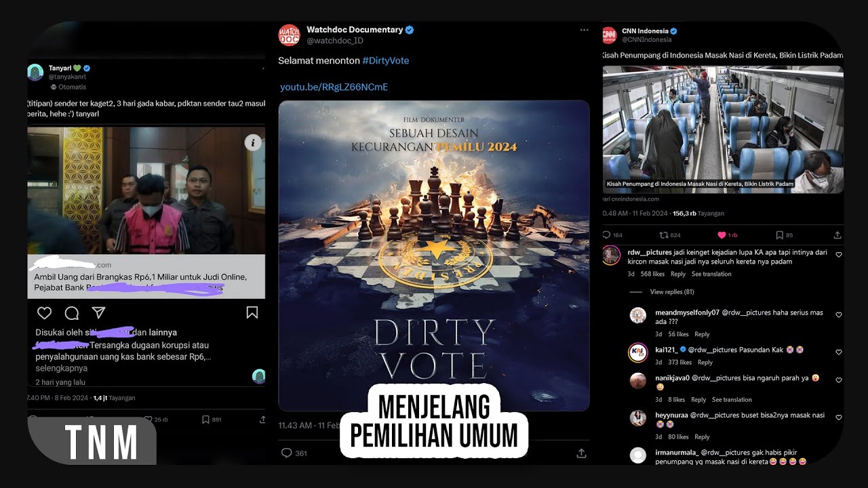Click Reply under the nanikjava0 comment
This screenshot has width=868, height=488.
coord(698,399)
